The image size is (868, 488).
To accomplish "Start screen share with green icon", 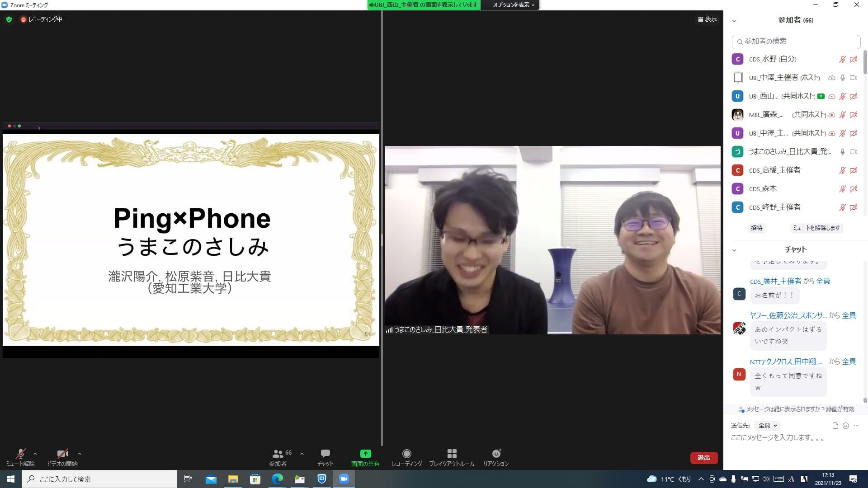I will click(x=365, y=454).
